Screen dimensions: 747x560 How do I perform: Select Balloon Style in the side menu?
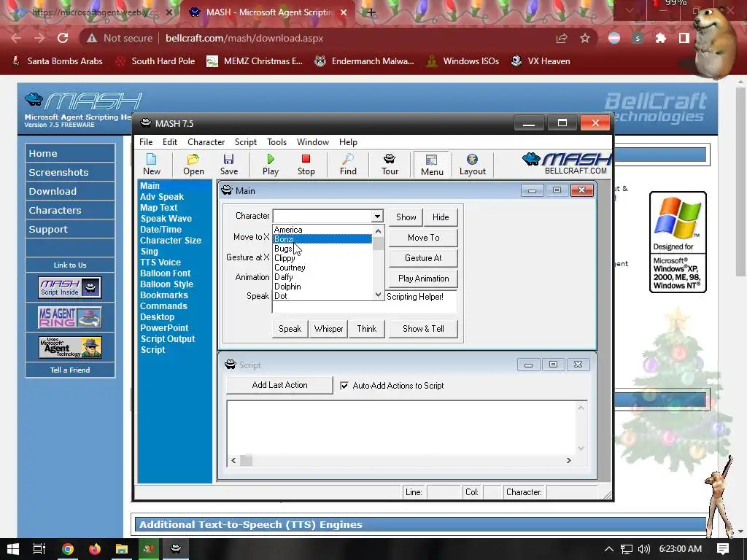pos(167,284)
